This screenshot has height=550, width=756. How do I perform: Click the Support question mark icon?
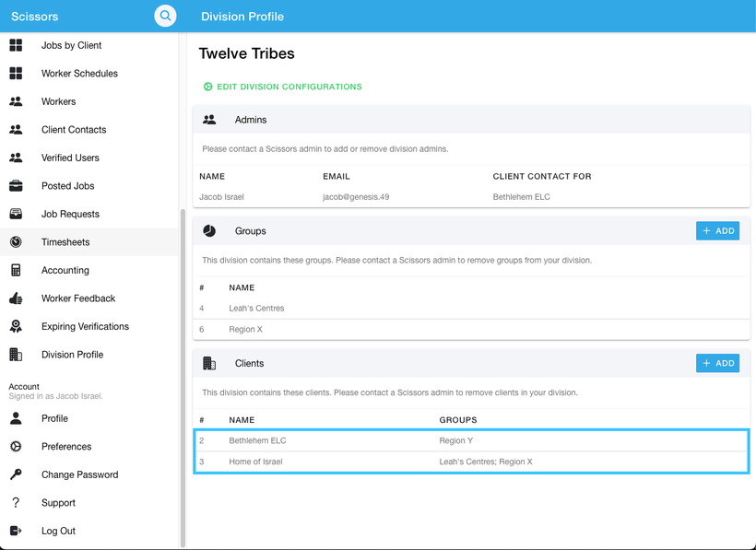[16, 502]
